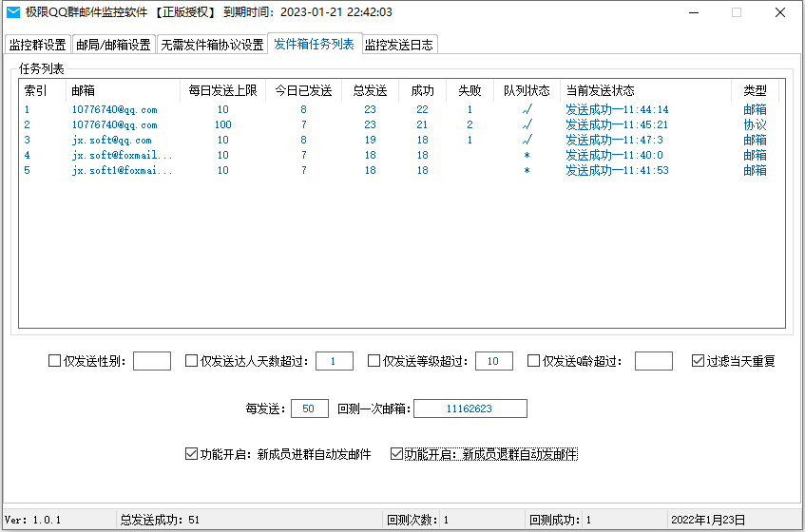
Task: Click failure count 2 in row 2
Action: click(x=470, y=124)
